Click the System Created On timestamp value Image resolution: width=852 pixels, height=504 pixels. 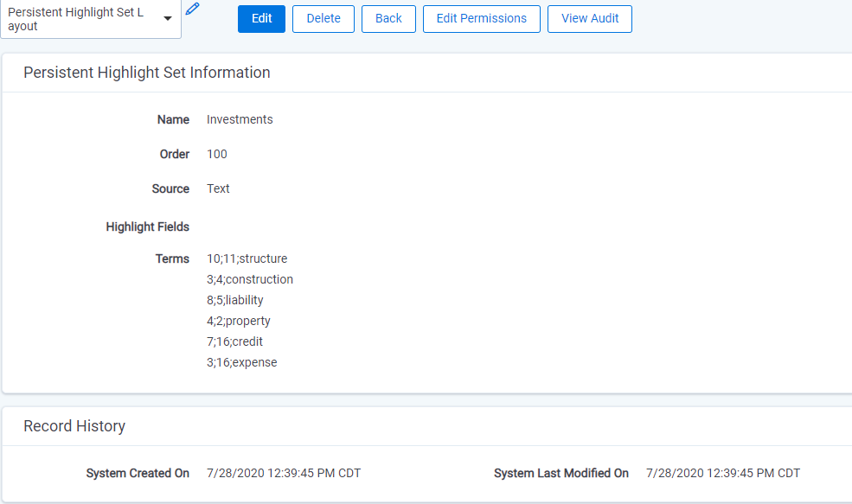pyautogui.click(x=284, y=473)
